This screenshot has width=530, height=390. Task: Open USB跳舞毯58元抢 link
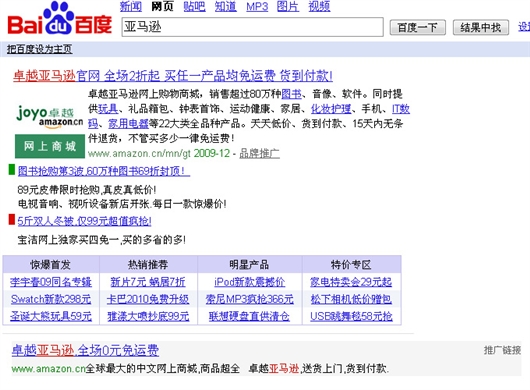coord(351,316)
